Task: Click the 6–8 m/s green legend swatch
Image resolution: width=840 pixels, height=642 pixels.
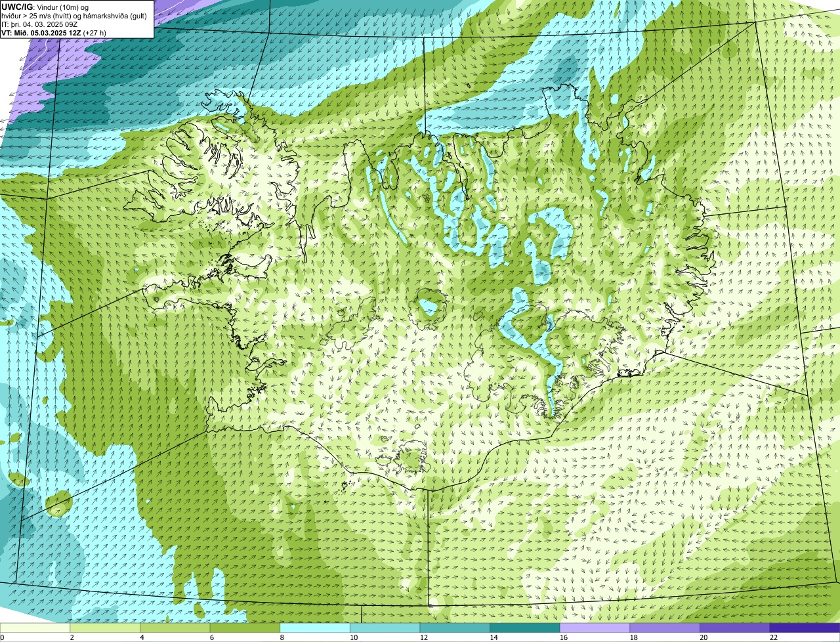Action: 245,628
